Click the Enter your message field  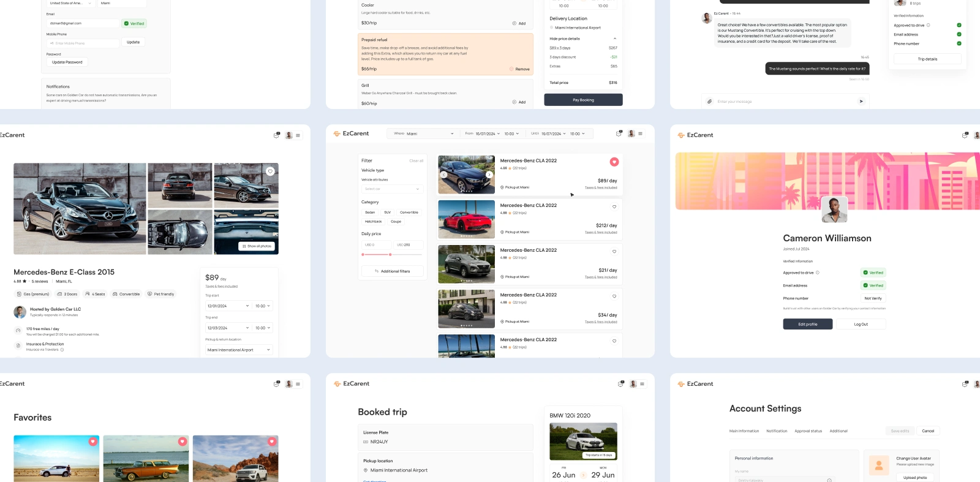(785, 102)
